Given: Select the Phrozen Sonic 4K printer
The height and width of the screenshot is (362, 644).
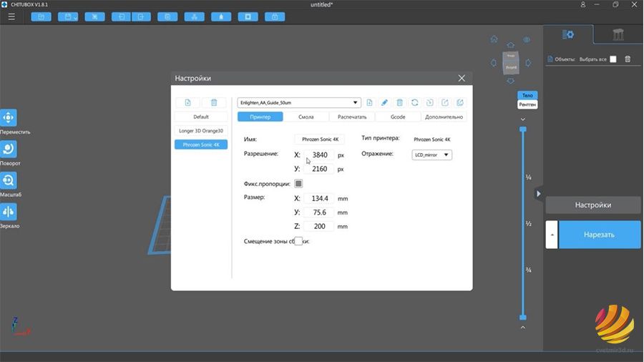Looking at the screenshot, I should tap(201, 145).
